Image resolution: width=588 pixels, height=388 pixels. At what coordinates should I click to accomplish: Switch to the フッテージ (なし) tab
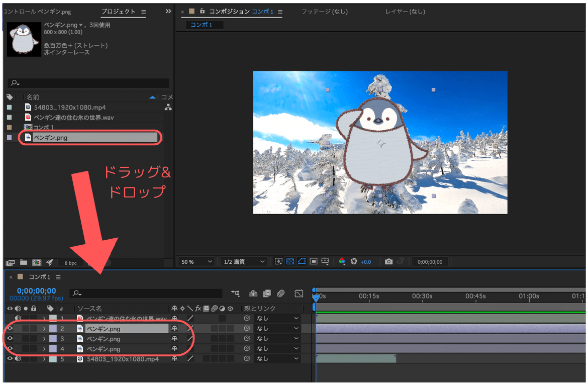coord(325,12)
